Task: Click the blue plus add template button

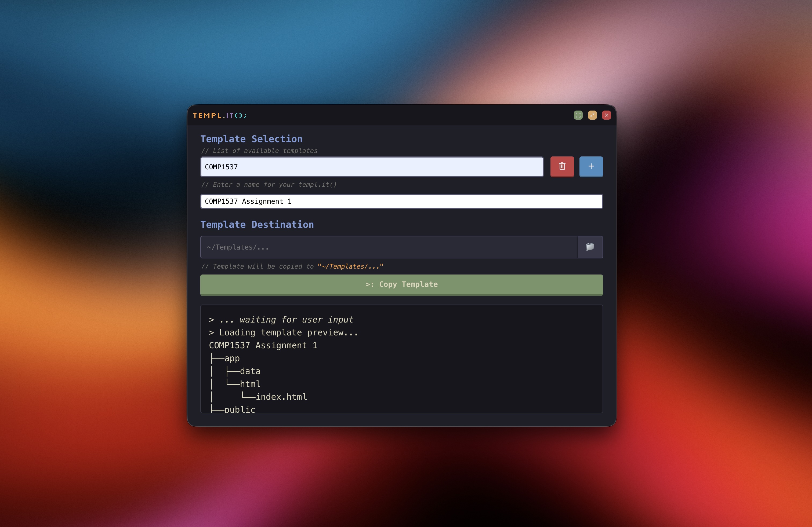Action: tap(591, 166)
